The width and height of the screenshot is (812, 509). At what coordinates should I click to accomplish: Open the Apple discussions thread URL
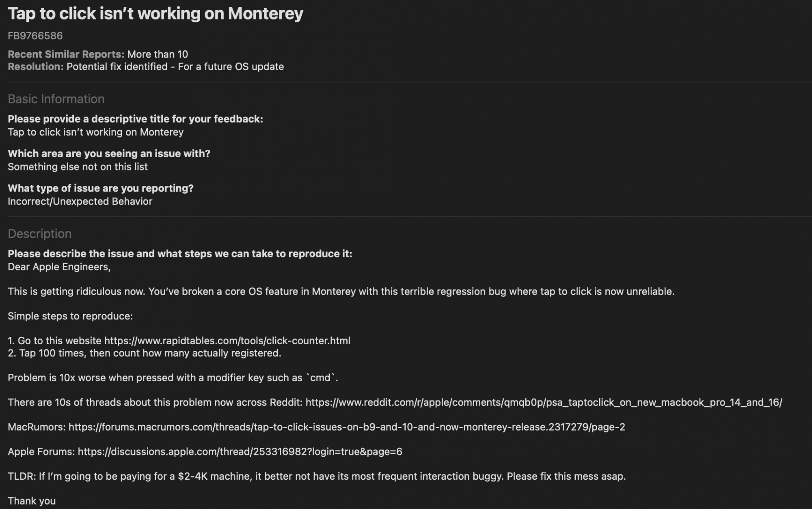240,452
